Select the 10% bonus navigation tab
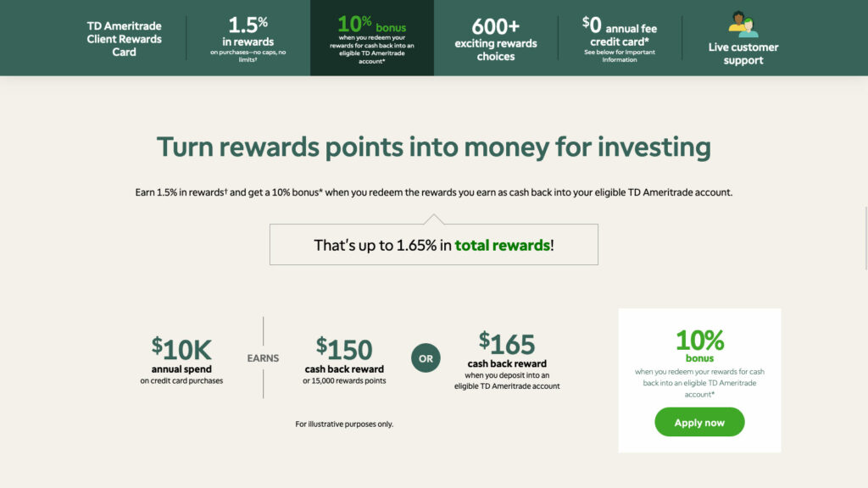 tap(372, 38)
